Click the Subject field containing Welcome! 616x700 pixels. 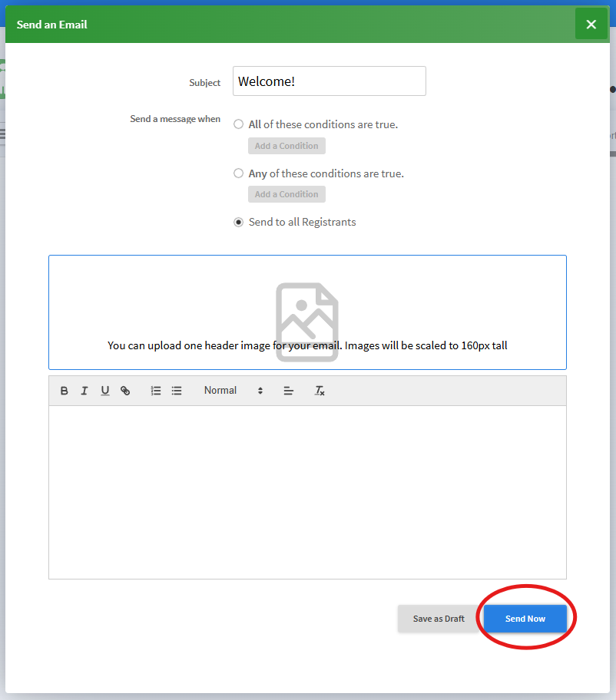point(330,81)
